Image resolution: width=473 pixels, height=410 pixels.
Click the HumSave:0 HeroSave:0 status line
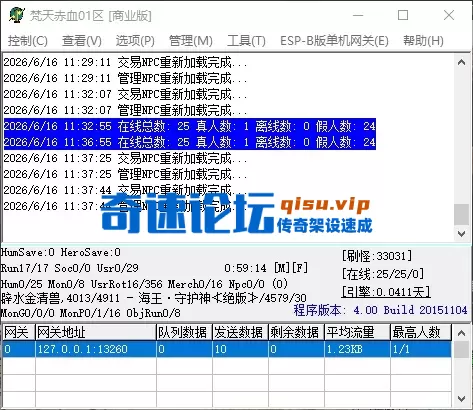[x=61, y=252]
